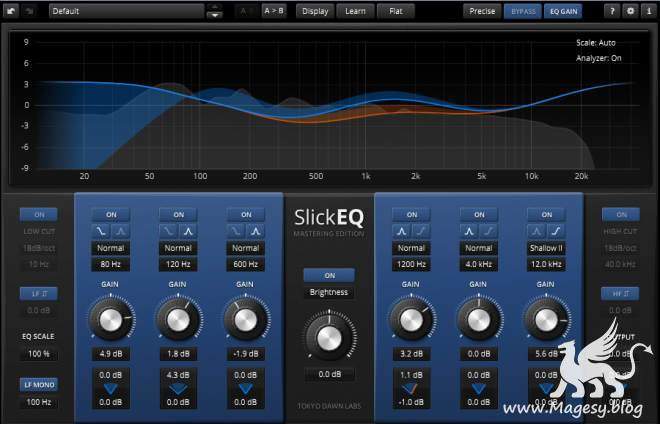Click the 1200 Hz band gain knob

[x=412, y=320]
